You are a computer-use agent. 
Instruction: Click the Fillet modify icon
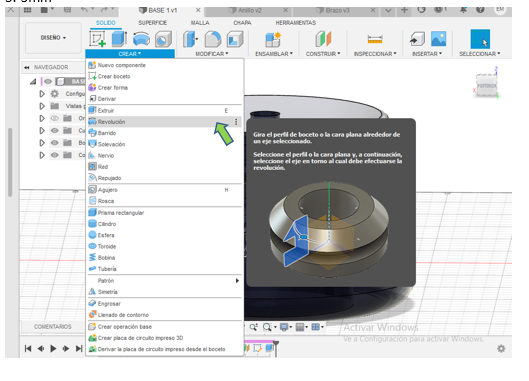point(213,39)
